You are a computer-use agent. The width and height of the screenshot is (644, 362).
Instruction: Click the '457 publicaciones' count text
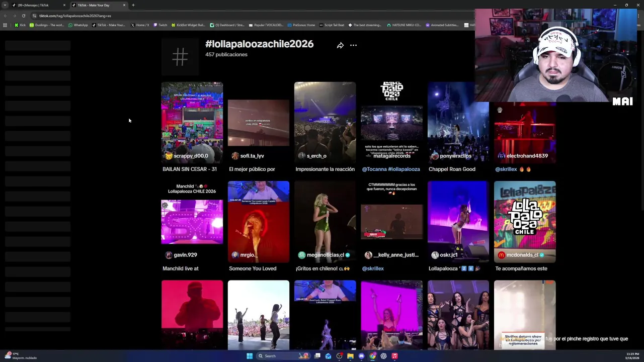pos(226,54)
